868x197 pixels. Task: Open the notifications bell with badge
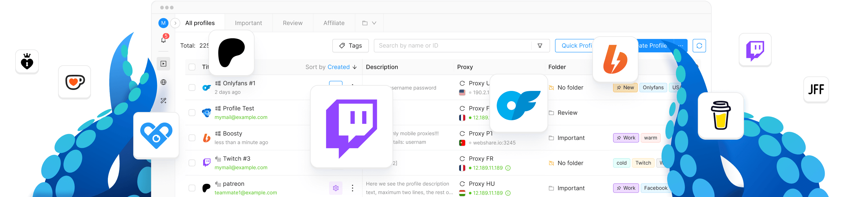tap(164, 40)
